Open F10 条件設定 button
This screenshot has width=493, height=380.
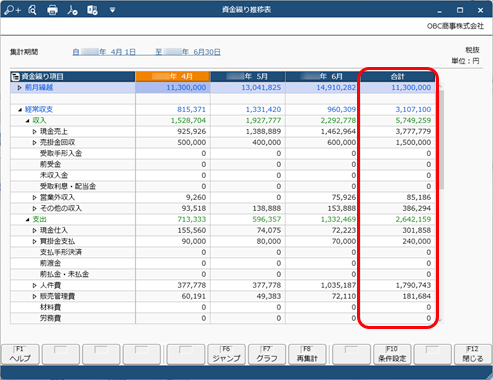click(x=392, y=354)
